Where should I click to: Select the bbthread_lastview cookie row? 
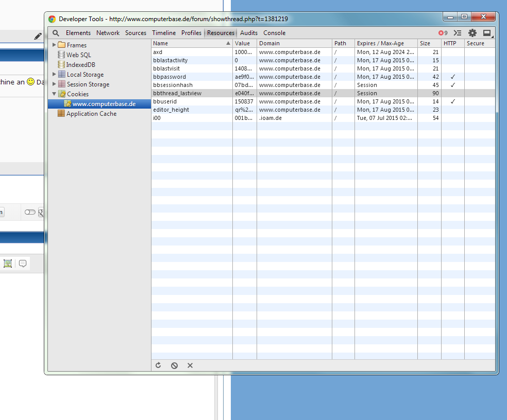pyautogui.click(x=323, y=93)
